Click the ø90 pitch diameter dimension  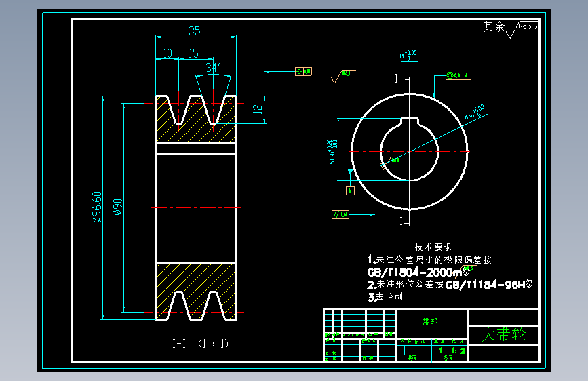click(x=118, y=207)
